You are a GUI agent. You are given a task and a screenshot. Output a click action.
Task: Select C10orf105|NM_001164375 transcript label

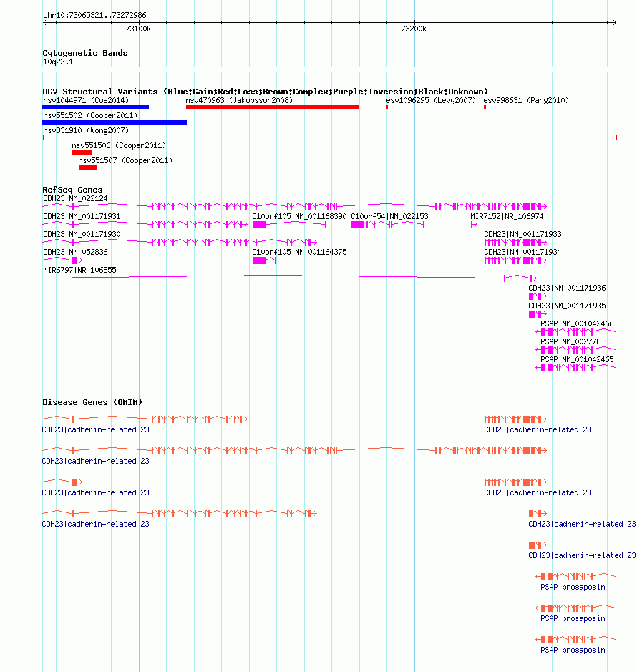(299, 253)
